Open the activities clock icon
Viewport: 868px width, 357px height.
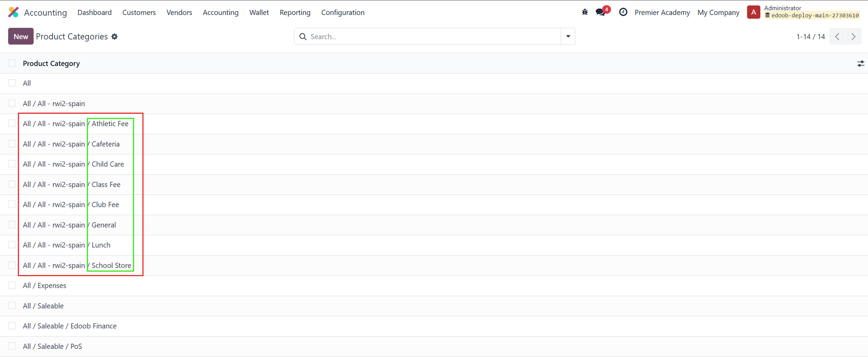click(x=623, y=12)
